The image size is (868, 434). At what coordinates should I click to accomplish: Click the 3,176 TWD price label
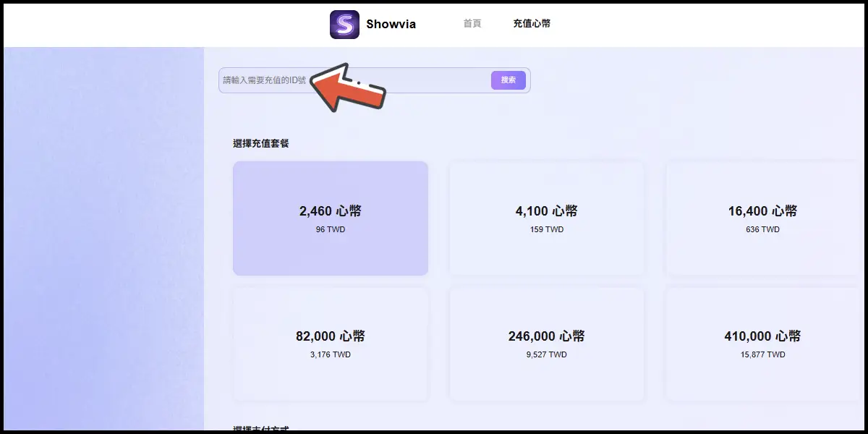(x=331, y=354)
